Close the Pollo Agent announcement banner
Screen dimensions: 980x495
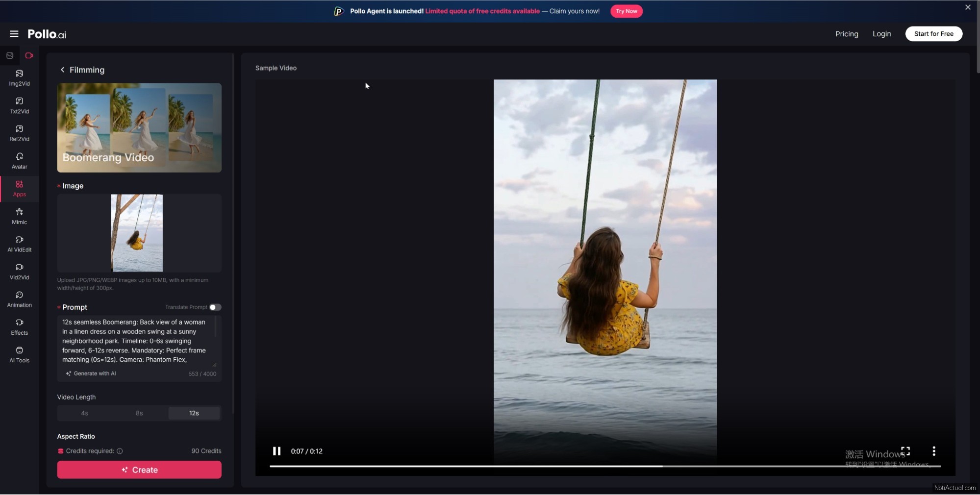[x=968, y=7]
